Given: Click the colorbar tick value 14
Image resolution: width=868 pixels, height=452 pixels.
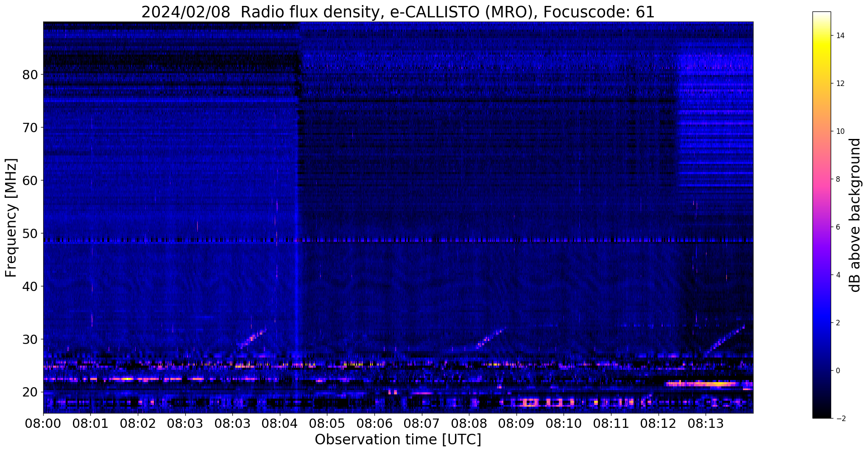Looking at the screenshot, I should point(840,36).
